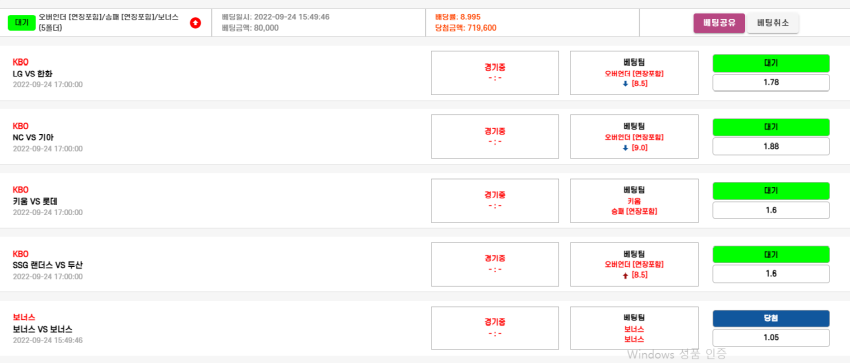The width and height of the screenshot is (850, 363).
Task: Select the green 대기 label for LG VS 한화
Action: pos(771,63)
